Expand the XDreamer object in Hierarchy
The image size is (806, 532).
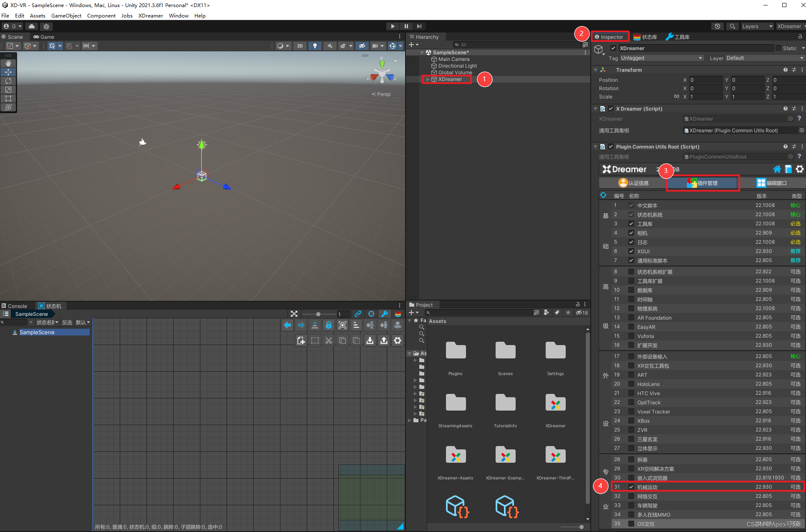[x=427, y=79]
